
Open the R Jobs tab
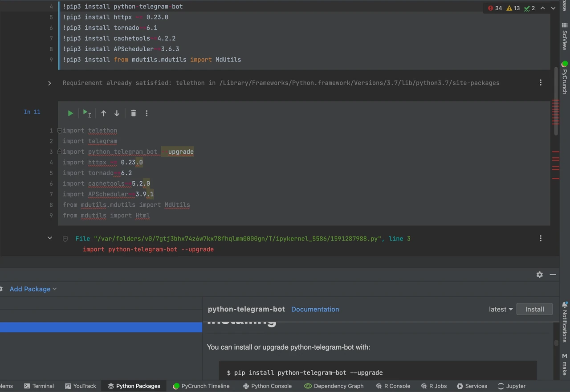433,386
